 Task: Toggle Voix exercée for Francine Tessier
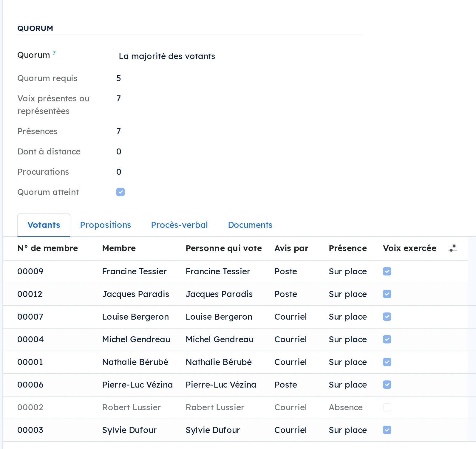[387, 271]
